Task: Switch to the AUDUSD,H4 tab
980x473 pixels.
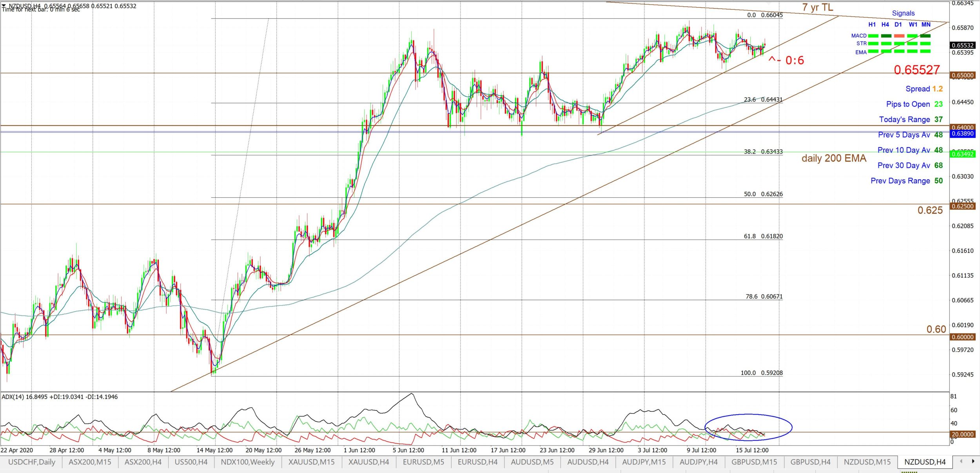Action: 588,462
